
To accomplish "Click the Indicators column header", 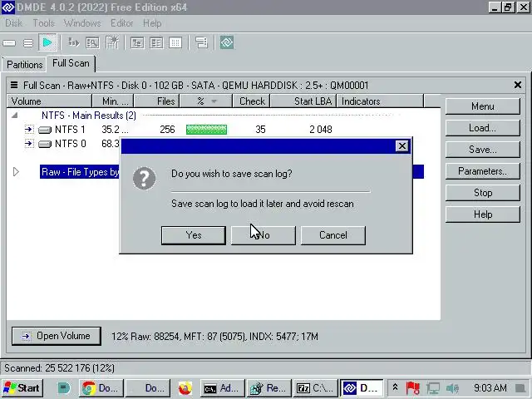I will pyautogui.click(x=380, y=101).
